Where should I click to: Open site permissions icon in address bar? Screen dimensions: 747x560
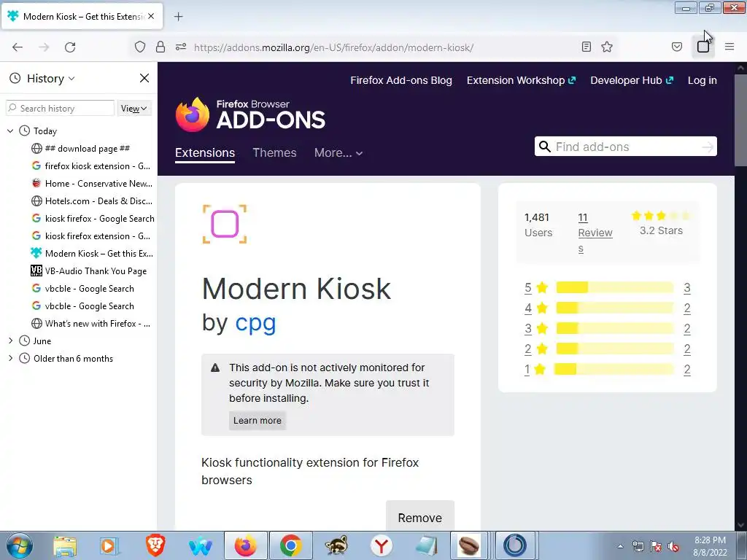(x=181, y=47)
